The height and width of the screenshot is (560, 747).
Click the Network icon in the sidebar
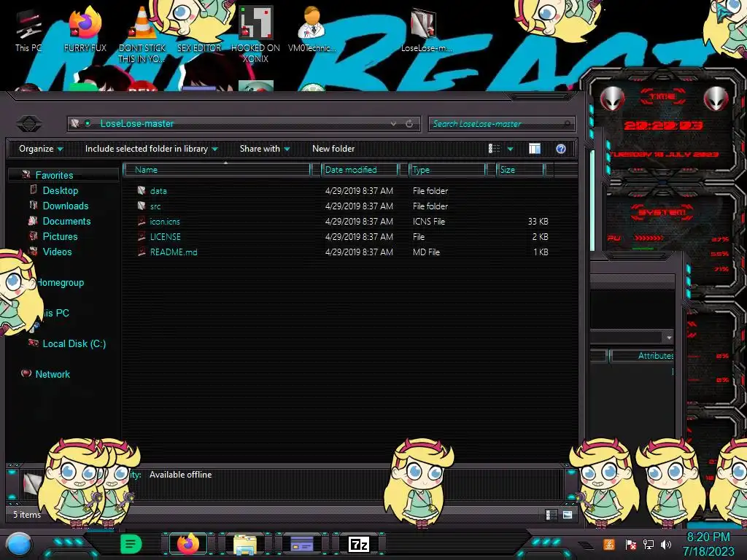(x=26, y=374)
